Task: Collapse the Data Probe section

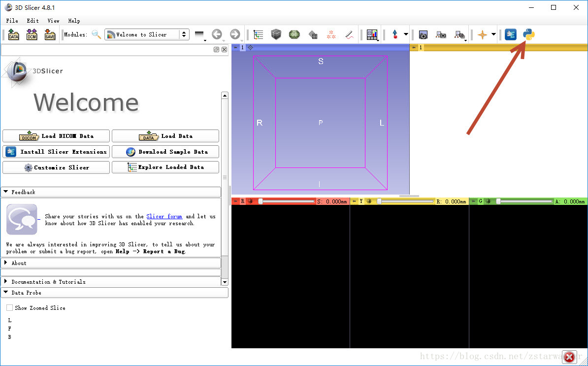Action: 115,293
